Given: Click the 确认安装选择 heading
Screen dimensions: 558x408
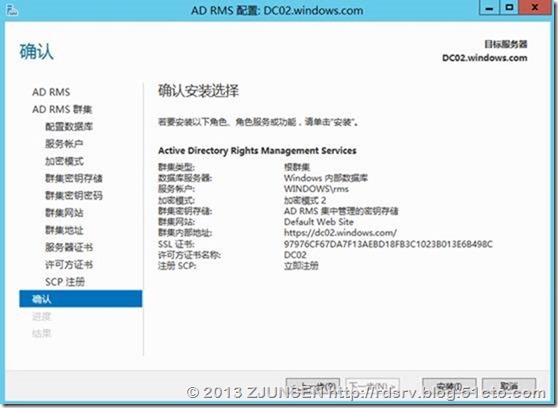Looking at the screenshot, I should pos(198,91).
